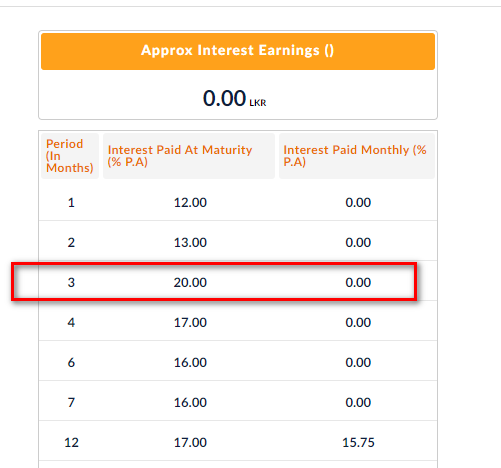Select the 1 month period row

[238, 202]
